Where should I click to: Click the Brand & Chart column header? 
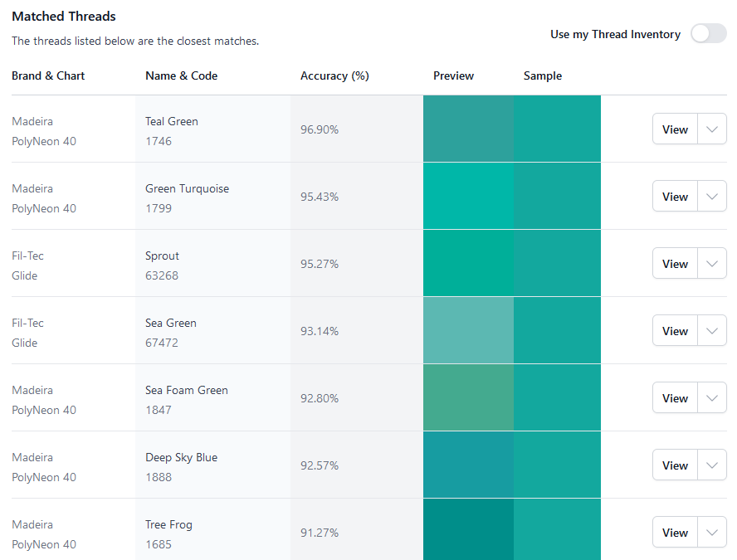point(48,75)
